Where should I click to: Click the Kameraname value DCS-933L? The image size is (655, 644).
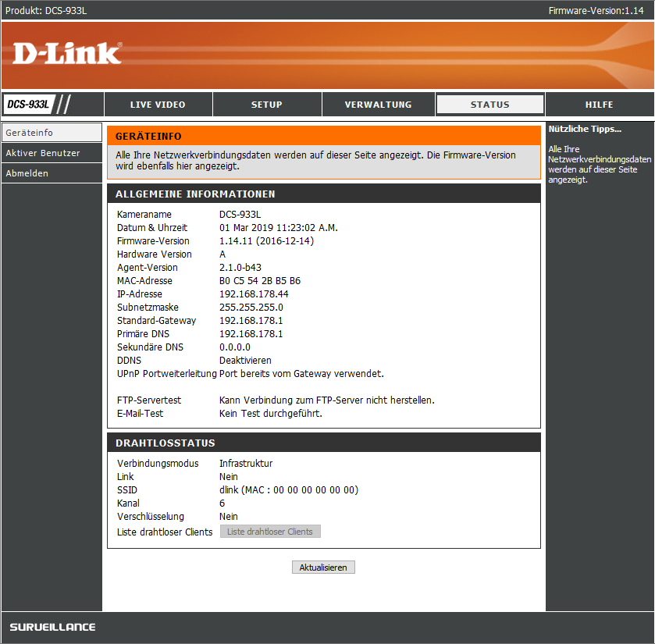240,214
